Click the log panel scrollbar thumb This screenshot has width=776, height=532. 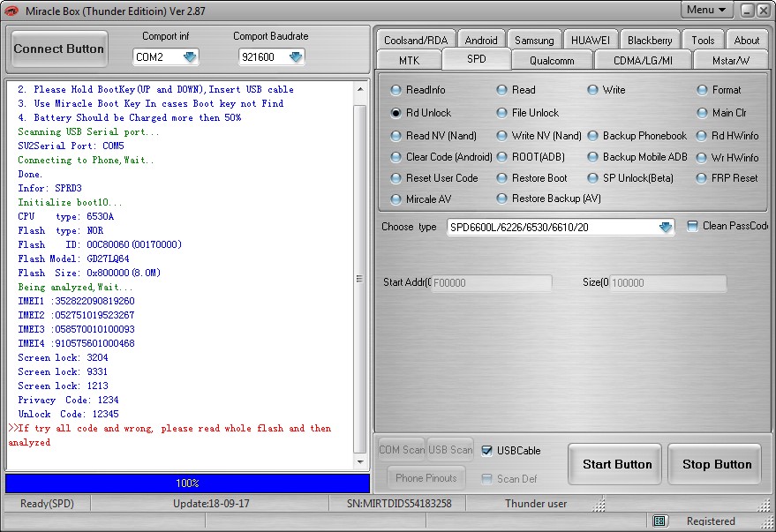[x=360, y=279]
